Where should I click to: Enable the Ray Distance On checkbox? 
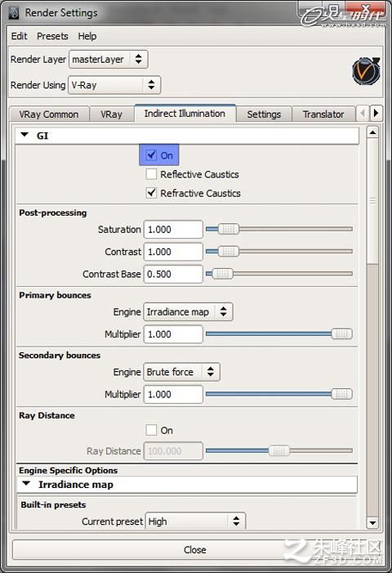pos(151,430)
